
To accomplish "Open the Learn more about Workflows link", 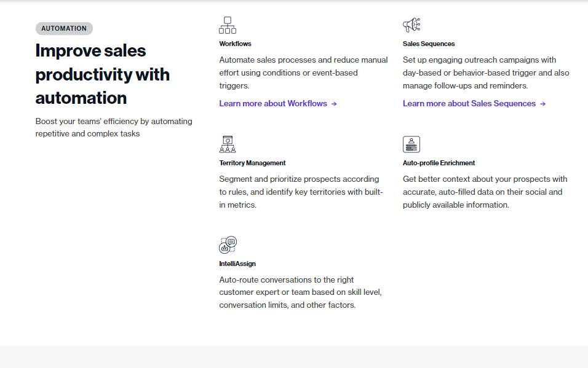I will [x=273, y=103].
